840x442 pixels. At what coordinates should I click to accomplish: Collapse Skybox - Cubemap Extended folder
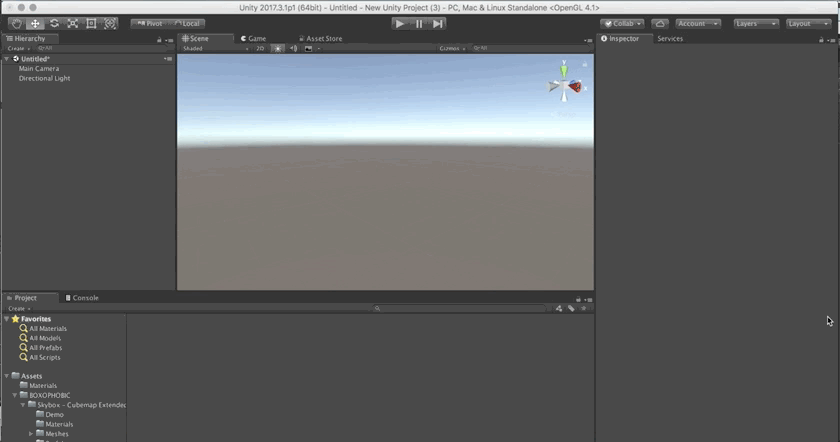pos(22,405)
